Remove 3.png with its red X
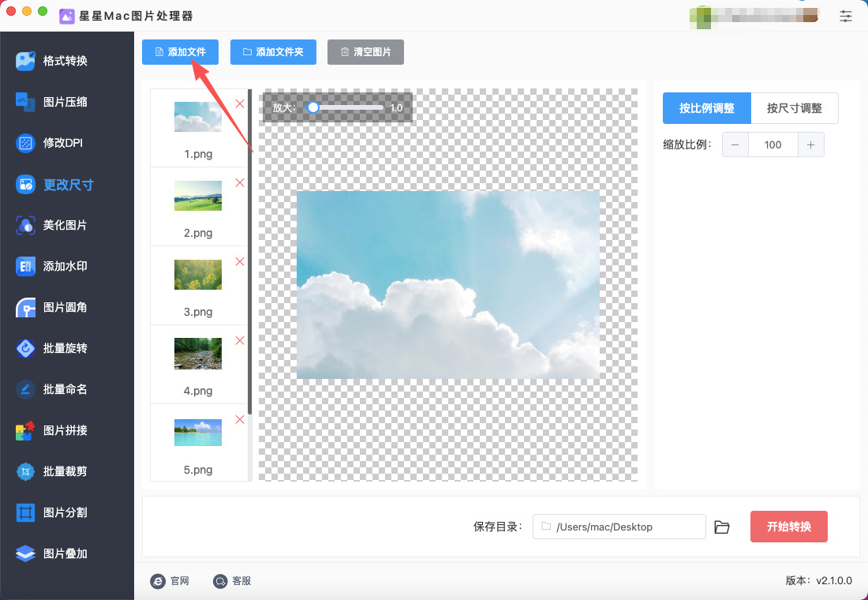 coord(240,261)
